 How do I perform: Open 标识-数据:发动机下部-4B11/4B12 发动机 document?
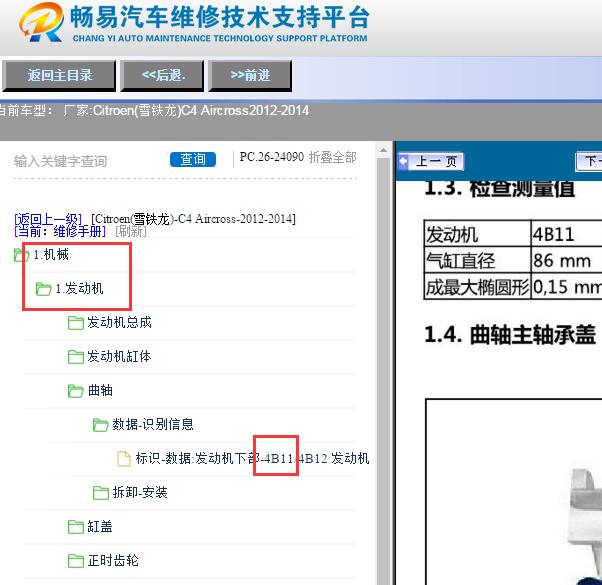[252, 458]
